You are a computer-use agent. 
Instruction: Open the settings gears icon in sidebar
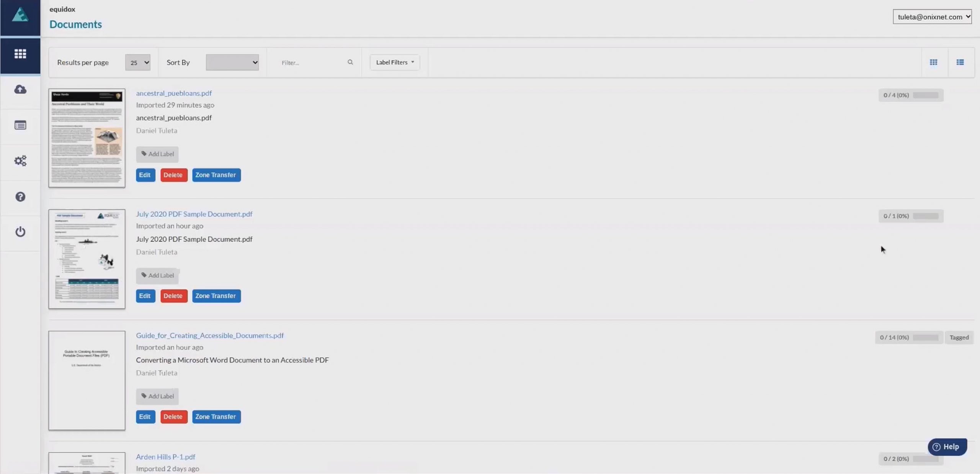click(20, 161)
